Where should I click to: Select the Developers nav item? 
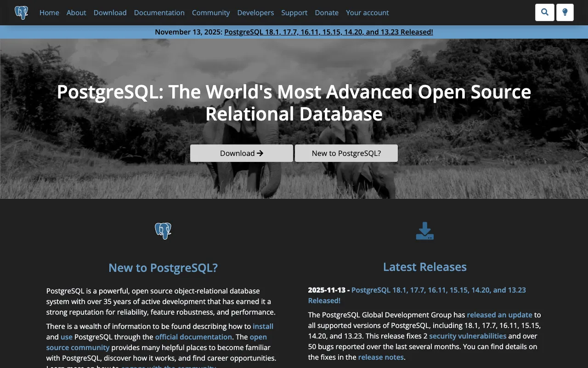pos(255,12)
